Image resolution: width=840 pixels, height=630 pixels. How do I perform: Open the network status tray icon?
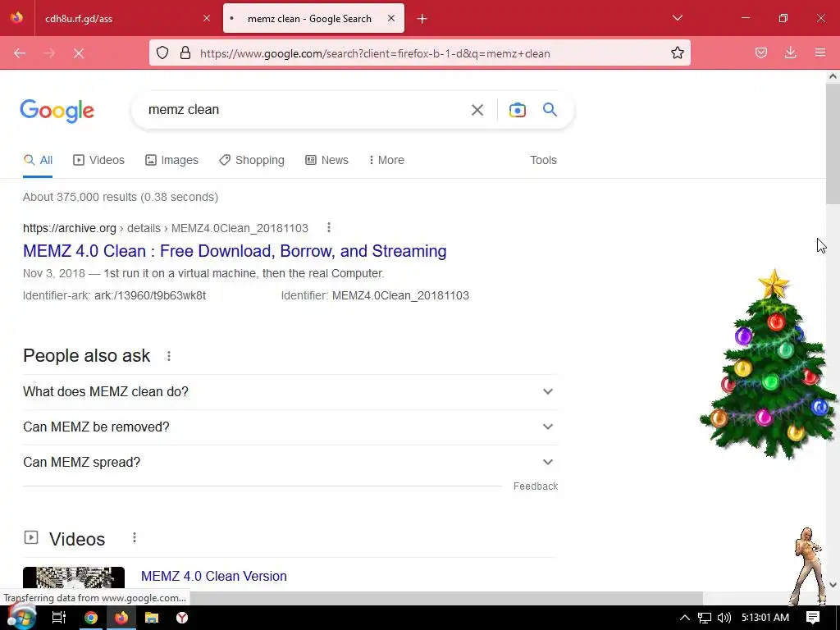(x=705, y=618)
